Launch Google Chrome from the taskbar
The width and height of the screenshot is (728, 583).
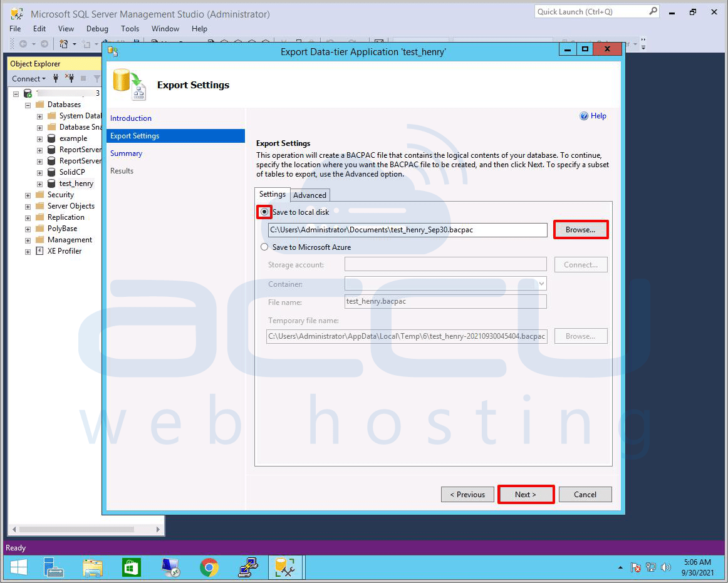pos(209,567)
